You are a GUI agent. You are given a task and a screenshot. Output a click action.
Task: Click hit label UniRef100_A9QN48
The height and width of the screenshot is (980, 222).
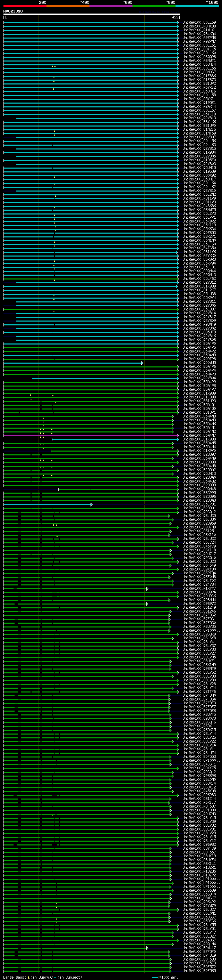coord(199,489)
